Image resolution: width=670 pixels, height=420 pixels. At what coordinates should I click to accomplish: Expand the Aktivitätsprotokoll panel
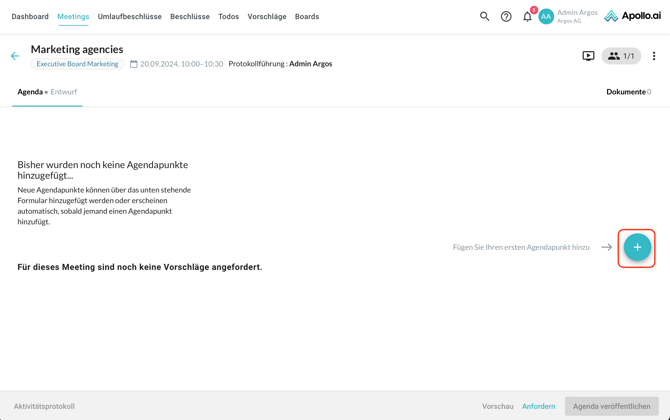point(44,406)
